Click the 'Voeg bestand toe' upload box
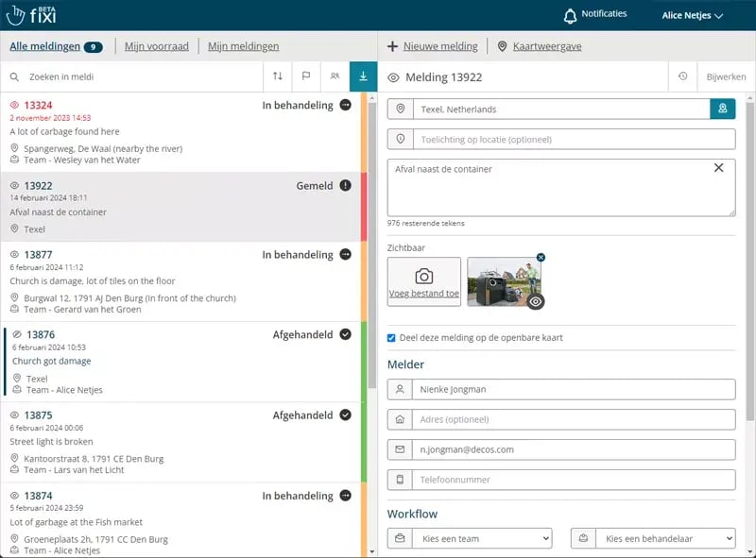The image size is (756, 558). (424, 281)
